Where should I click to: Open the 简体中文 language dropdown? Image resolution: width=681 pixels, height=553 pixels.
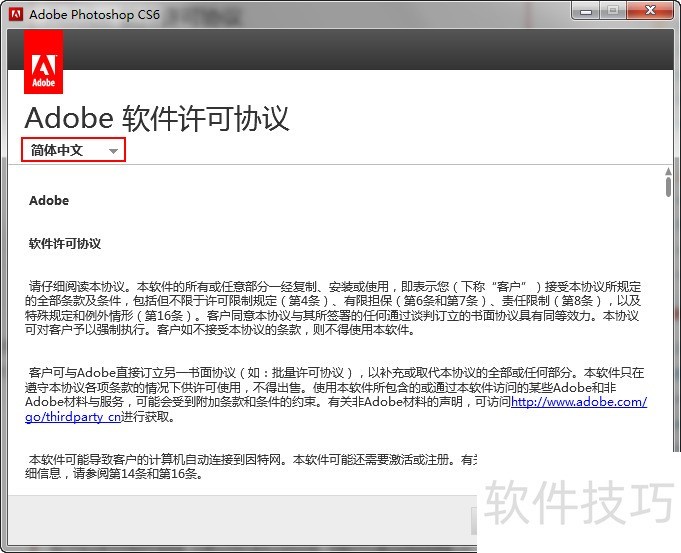(73, 150)
